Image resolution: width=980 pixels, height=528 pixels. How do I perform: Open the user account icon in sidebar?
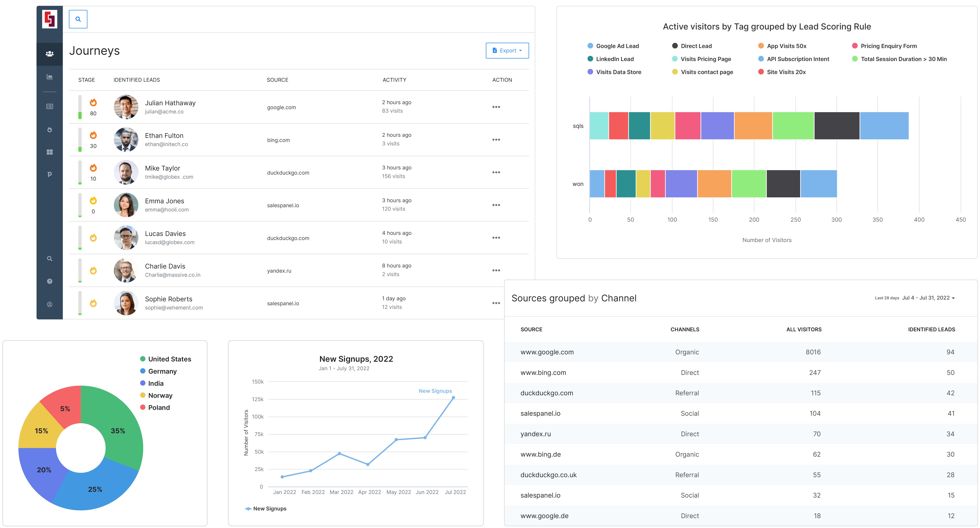coord(49,304)
